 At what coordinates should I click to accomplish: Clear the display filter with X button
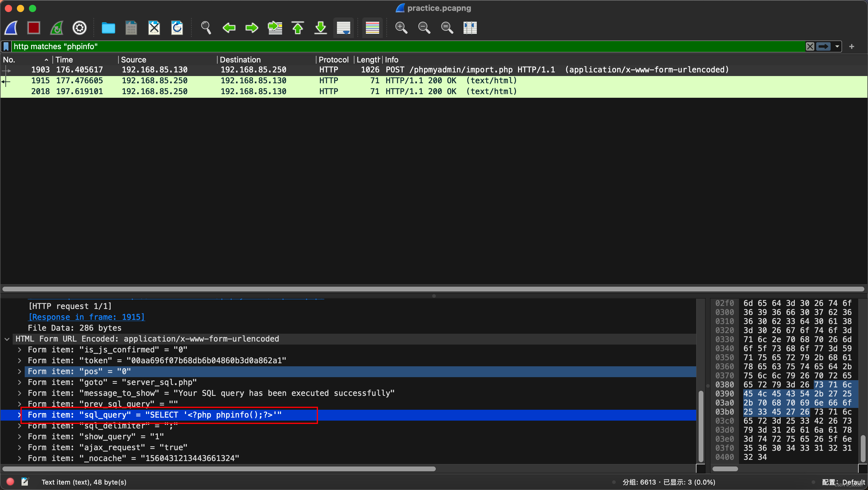[810, 46]
